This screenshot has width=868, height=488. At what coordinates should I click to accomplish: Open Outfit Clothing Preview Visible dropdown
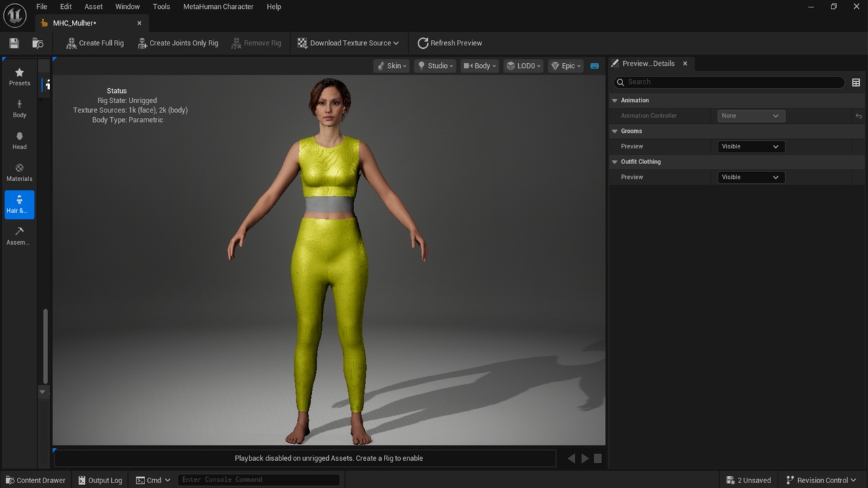point(751,177)
